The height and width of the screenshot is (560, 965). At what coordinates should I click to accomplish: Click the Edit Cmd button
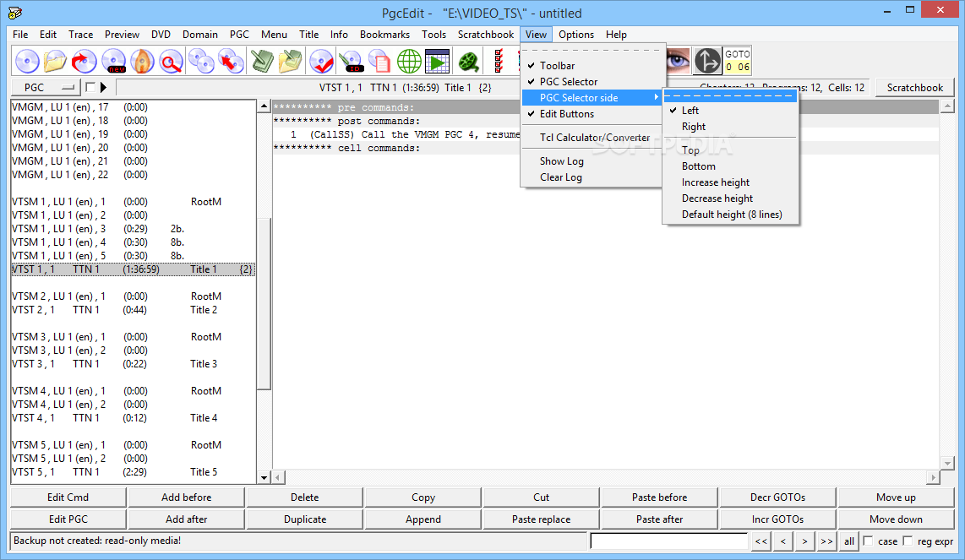(x=68, y=497)
